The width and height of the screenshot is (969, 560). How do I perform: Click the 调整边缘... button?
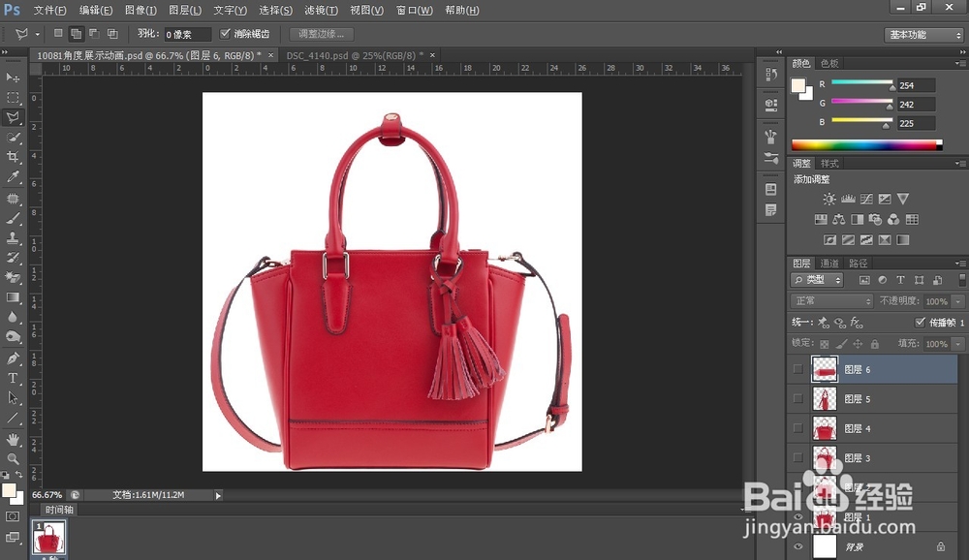point(322,34)
